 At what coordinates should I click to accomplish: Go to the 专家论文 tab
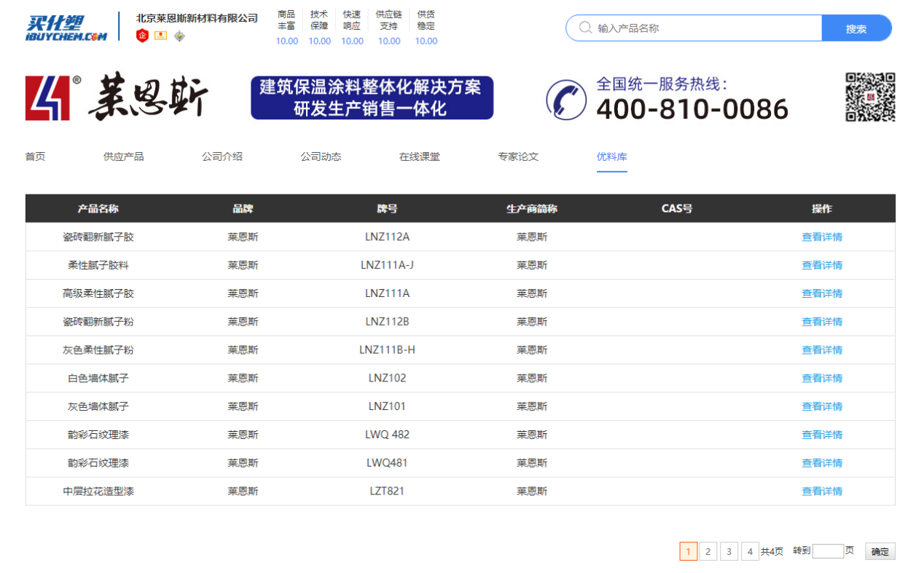click(518, 157)
